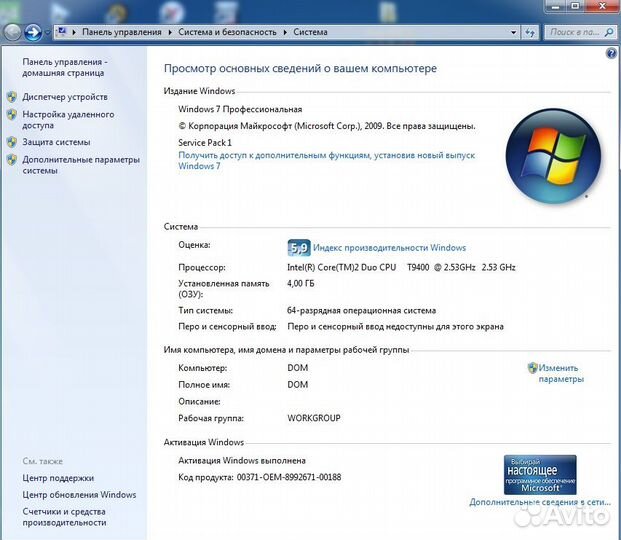Image resolution: width=621 pixels, height=540 pixels.
Task: Click the address bar computer icon
Action: (61, 32)
